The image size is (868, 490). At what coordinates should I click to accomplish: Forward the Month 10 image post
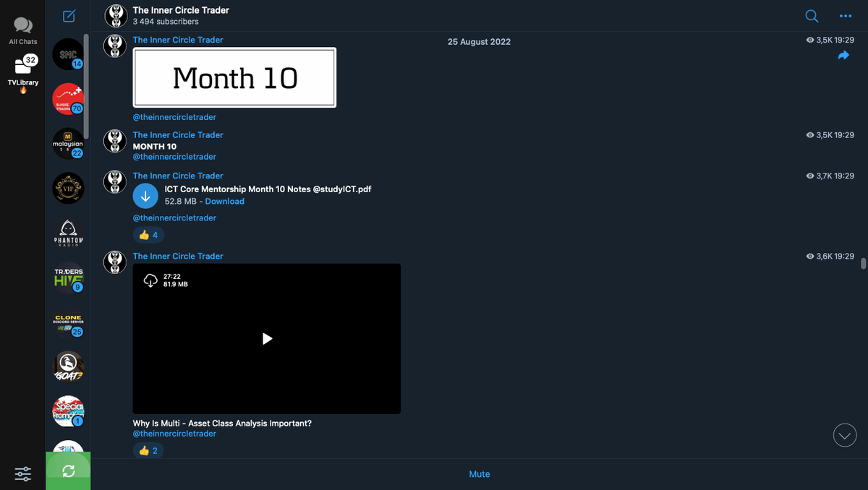(843, 56)
